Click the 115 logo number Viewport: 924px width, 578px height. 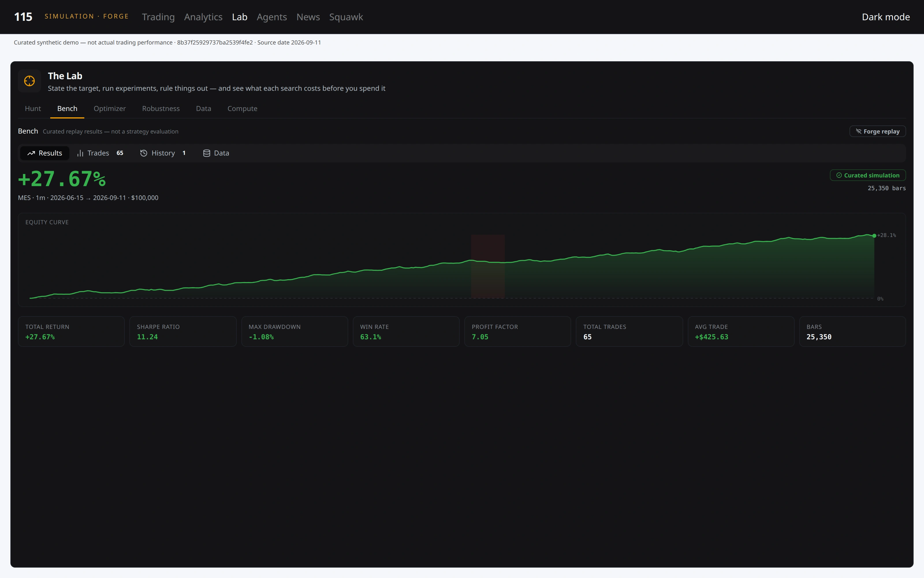[23, 17]
